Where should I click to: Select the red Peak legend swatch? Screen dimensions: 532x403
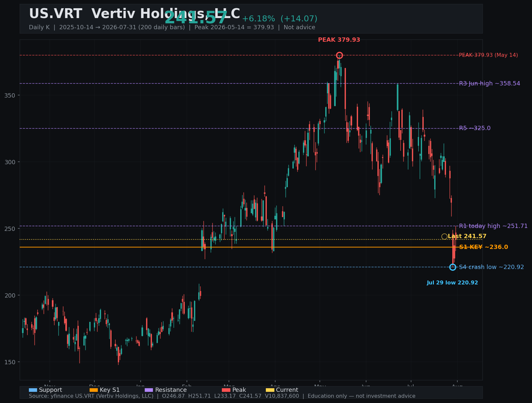(x=226, y=390)
